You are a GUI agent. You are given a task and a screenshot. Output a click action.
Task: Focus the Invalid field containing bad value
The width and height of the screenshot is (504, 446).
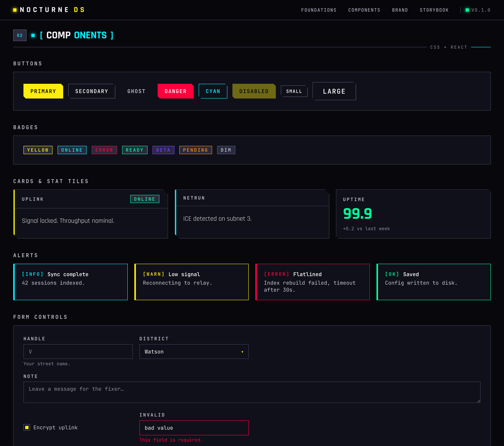point(194,428)
